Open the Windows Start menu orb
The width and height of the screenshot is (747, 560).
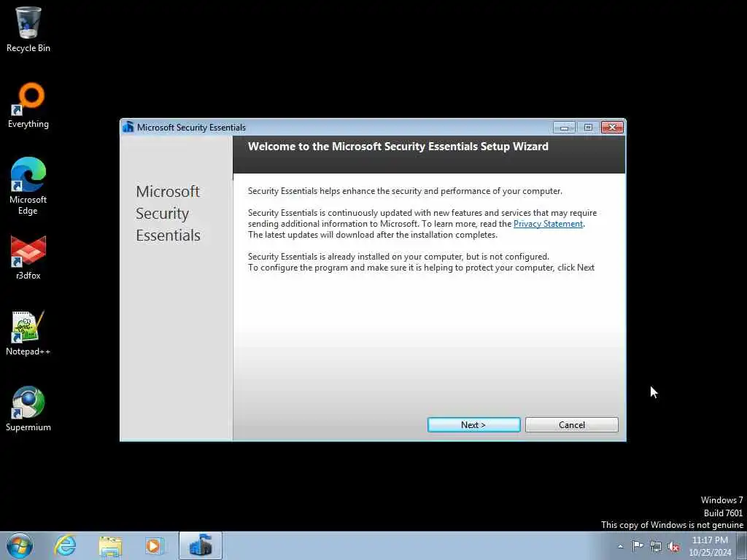tap(20, 545)
